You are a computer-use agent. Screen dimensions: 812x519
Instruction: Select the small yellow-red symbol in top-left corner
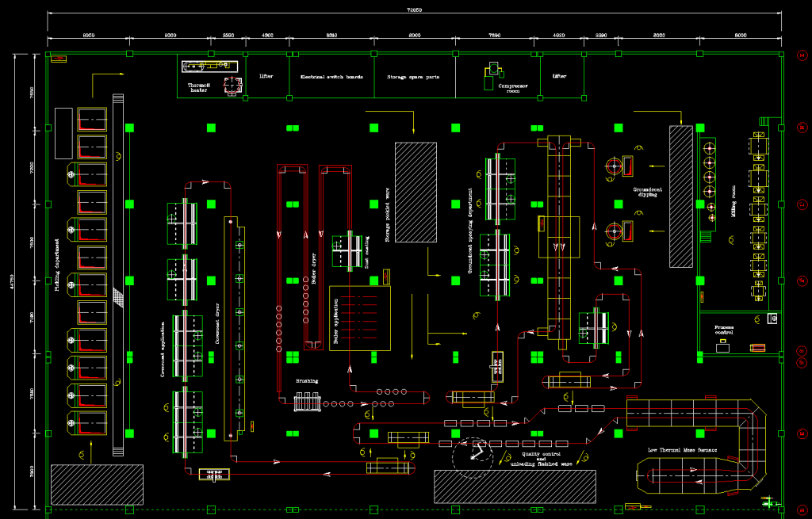(58, 58)
